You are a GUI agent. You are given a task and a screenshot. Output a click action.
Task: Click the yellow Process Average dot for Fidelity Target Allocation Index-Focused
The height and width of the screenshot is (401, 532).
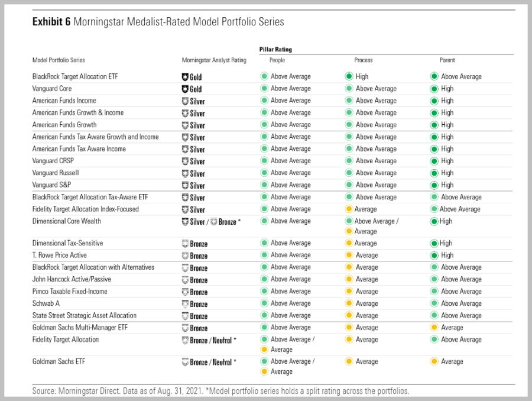[348, 209]
